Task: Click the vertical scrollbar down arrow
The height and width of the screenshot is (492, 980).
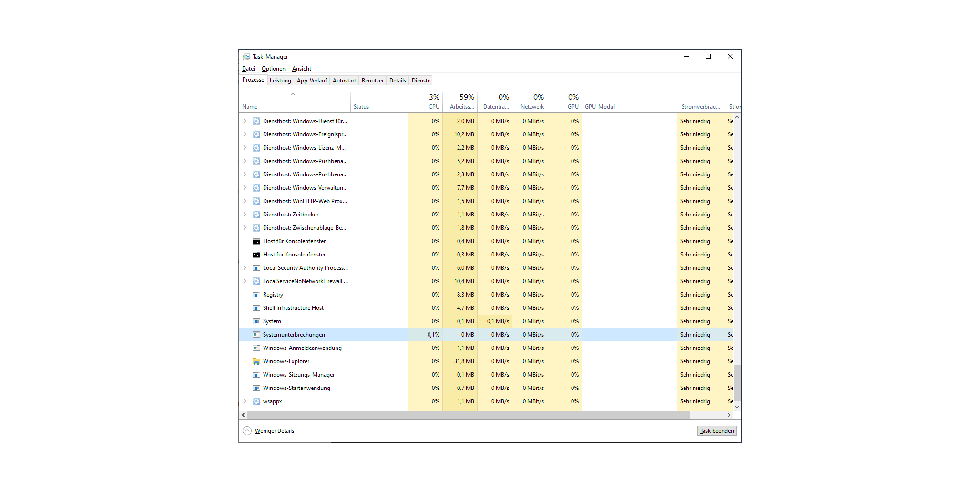Action: pyautogui.click(x=737, y=407)
